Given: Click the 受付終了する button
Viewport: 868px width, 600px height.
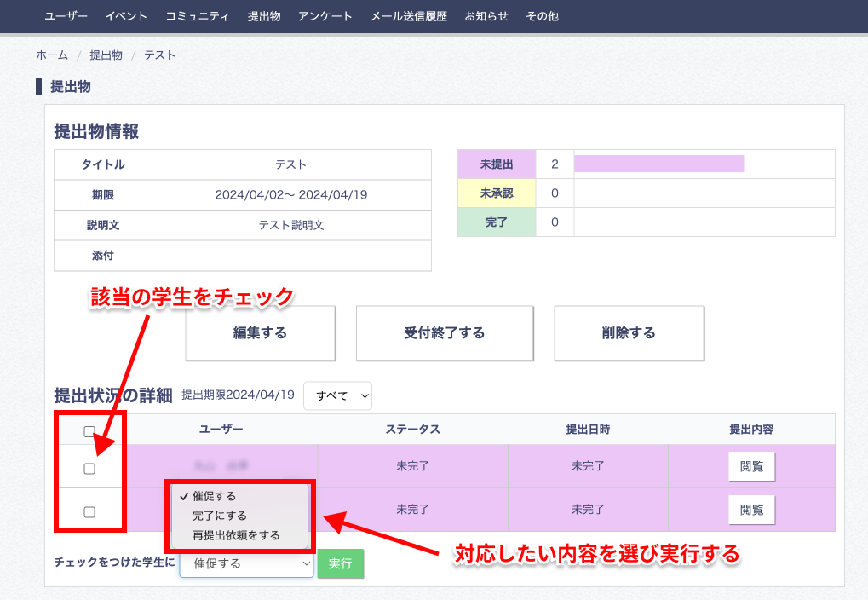Looking at the screenshot, I should coord(444,333).
